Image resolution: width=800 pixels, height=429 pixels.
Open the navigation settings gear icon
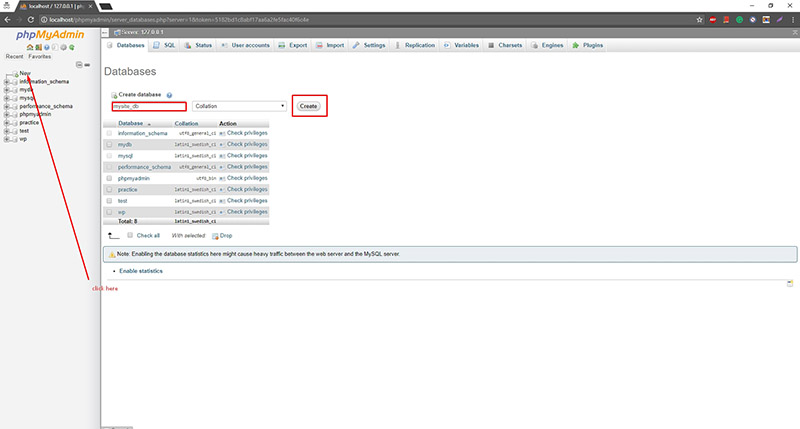pyautogui.click(x=63, y=47)
